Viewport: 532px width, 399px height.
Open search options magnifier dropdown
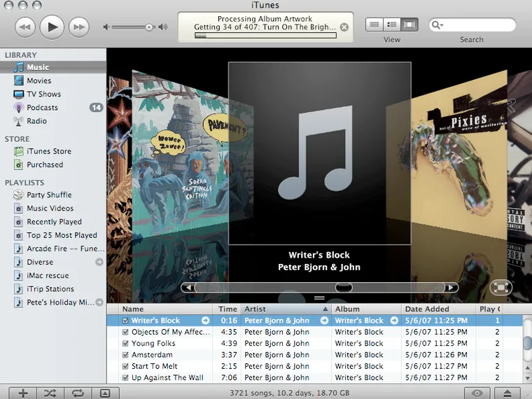(437, 25)
